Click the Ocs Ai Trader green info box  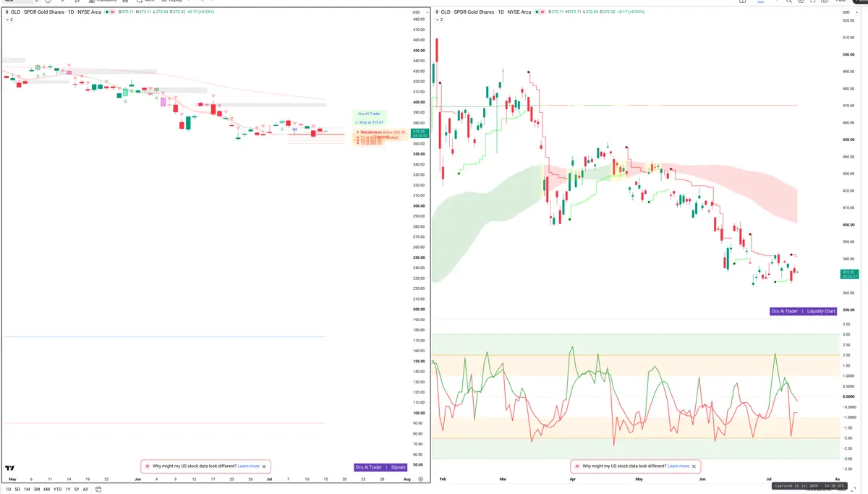(x=370, y=118)
